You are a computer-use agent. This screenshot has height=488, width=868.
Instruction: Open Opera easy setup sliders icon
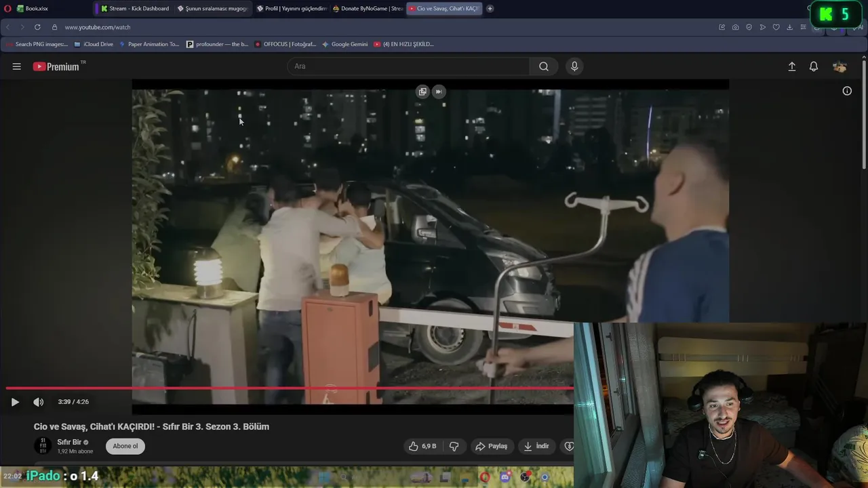coord(803,27)
